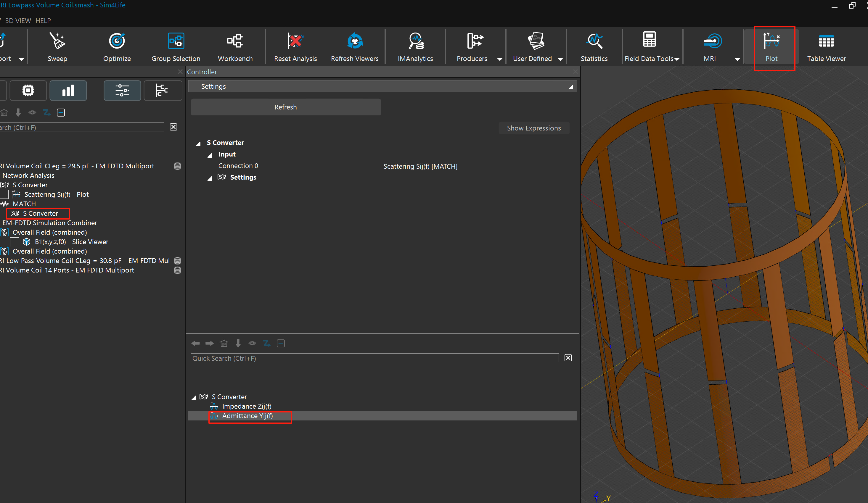Click the Quick Search input field
This screenshot has height=503, width=868.
point(374,358)
